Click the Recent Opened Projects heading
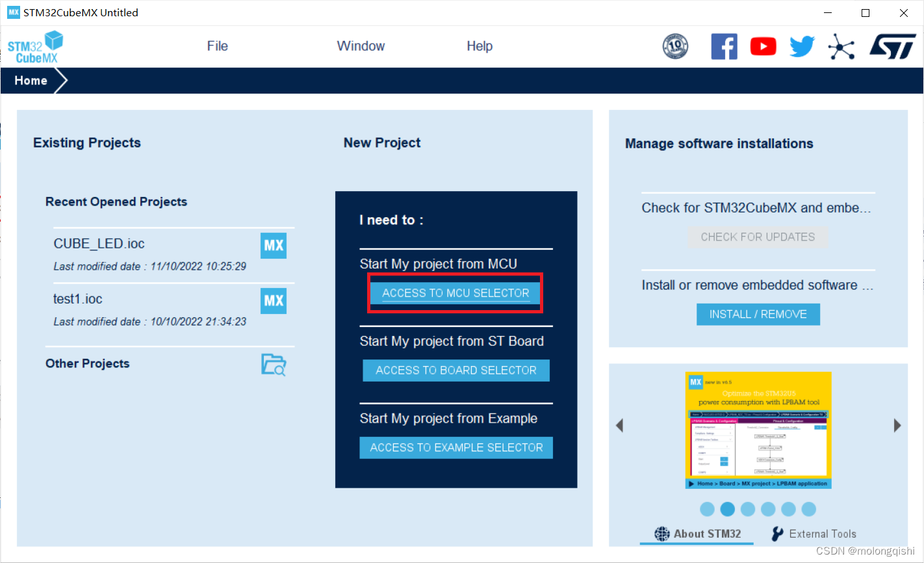The width and height of the screenshot is (924, 563). pos(116,202)
